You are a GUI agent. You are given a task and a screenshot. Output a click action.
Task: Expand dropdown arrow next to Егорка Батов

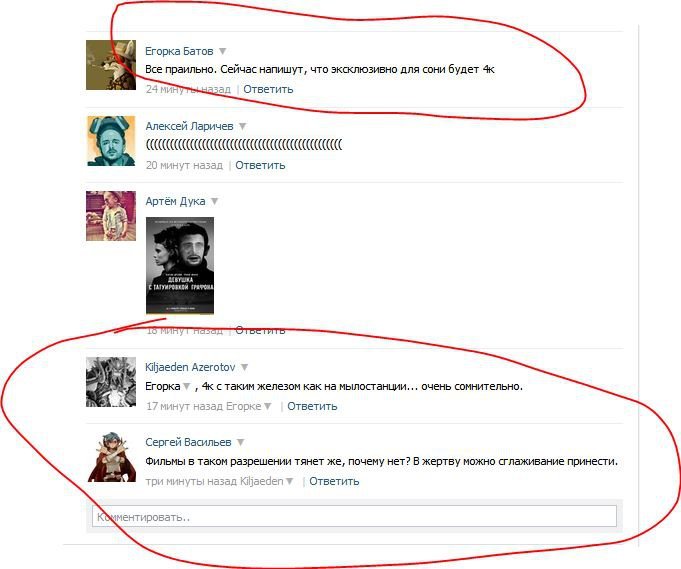[222, 51]
